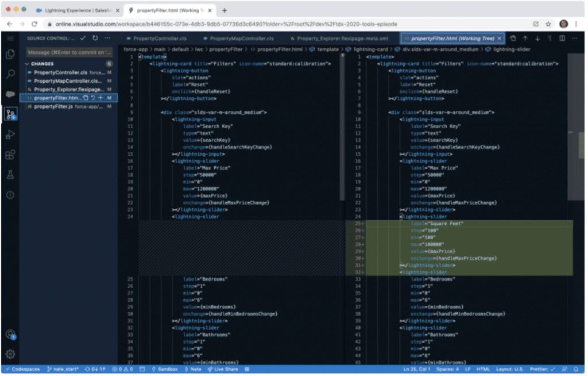588x376 pixels.
Task: Open the Salesforce cloud view in the activity bar
Action: pyautogui.click(x=10, y=94)
